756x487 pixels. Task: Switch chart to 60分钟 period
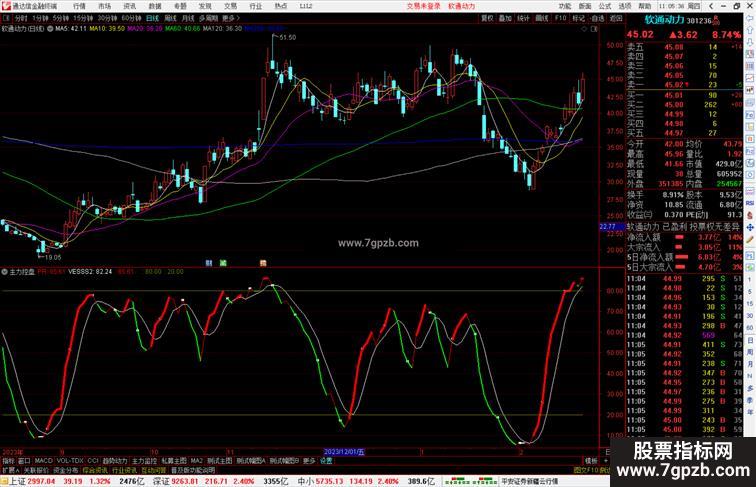coord(131,18)
